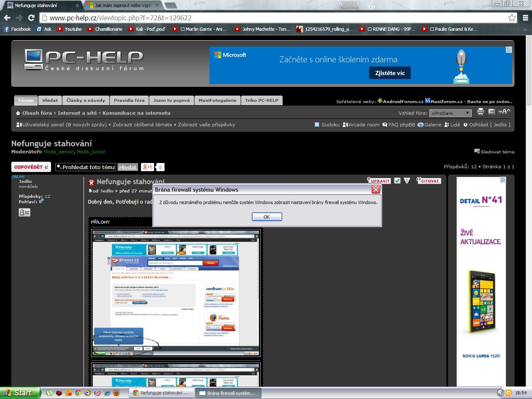Click the print view printer icon
Viewport: 532px width, 399px height.
[x=481, y=111]
